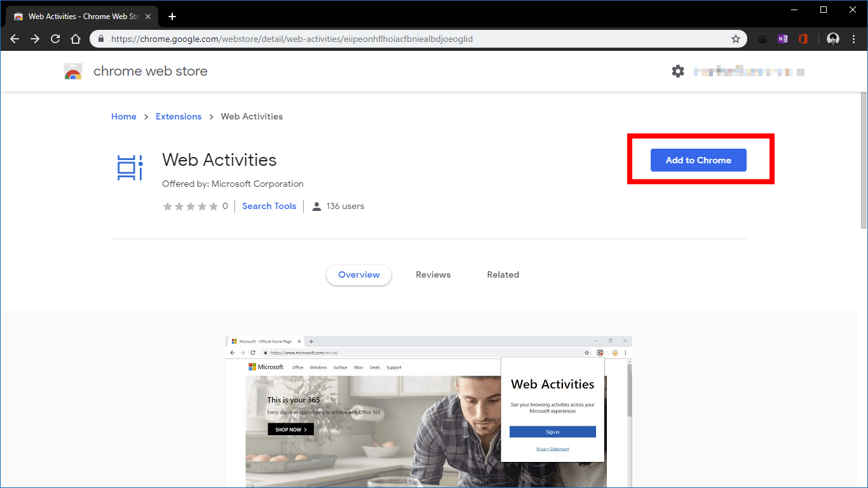Open the Office extension icon
868x488 pixels.
tap(803, 39)
